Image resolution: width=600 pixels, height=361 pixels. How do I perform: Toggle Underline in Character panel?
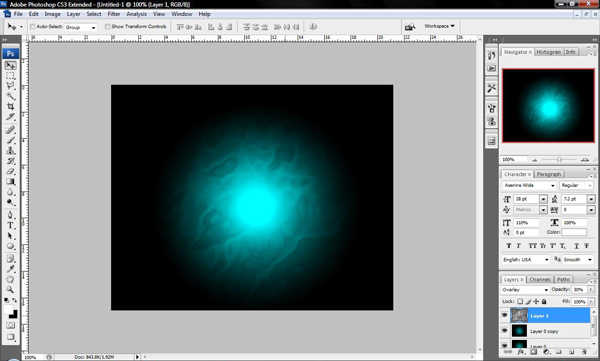click(576, 246)
